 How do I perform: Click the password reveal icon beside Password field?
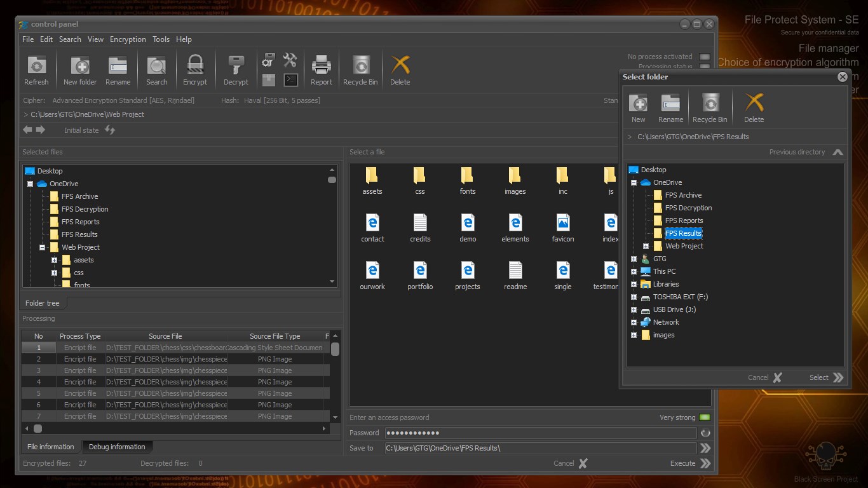click(x=705, y=433)
